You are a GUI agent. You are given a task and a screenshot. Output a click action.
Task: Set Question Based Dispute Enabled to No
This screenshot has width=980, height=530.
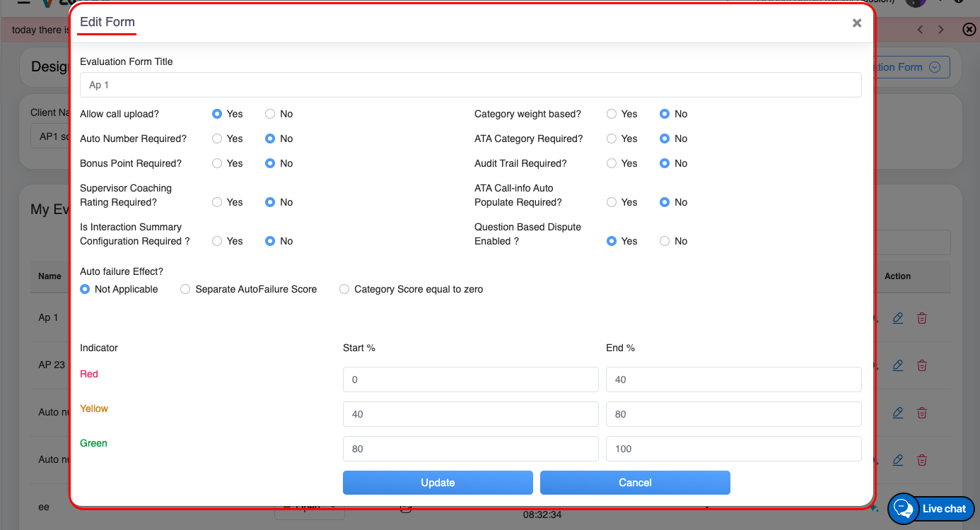click(665, 241)
